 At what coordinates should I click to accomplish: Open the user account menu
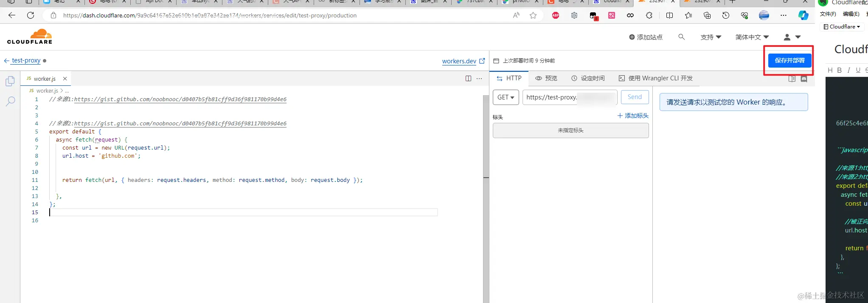792,37
